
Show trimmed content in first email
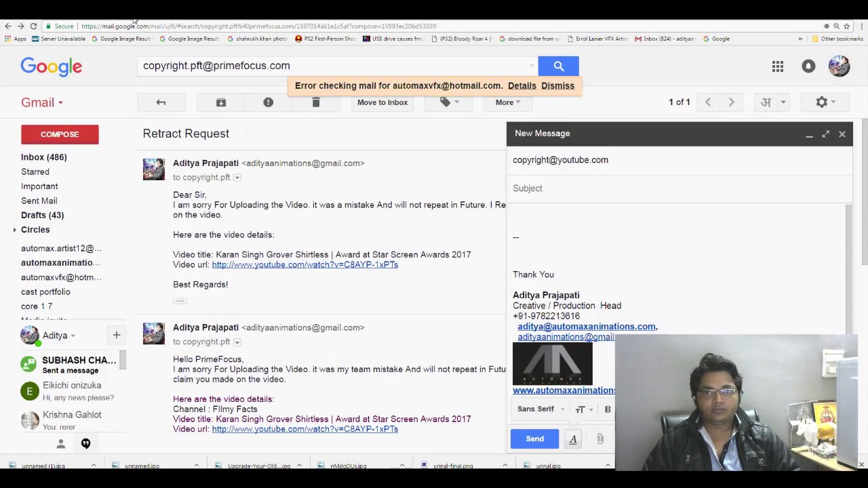click(x=180, y=300)
